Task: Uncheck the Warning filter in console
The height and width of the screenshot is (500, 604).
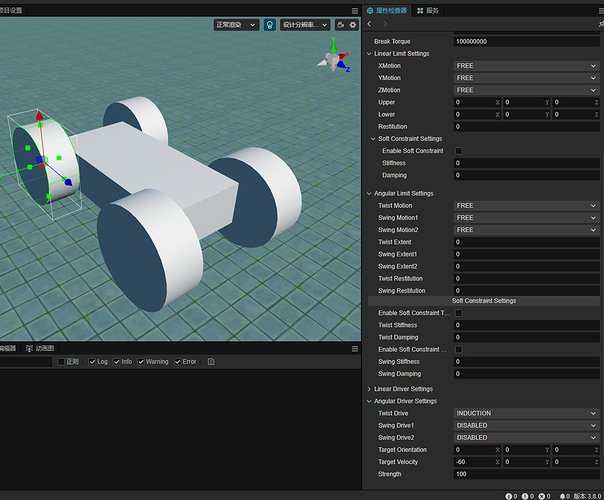Action: pyautogui.click(x=142, y=362)
